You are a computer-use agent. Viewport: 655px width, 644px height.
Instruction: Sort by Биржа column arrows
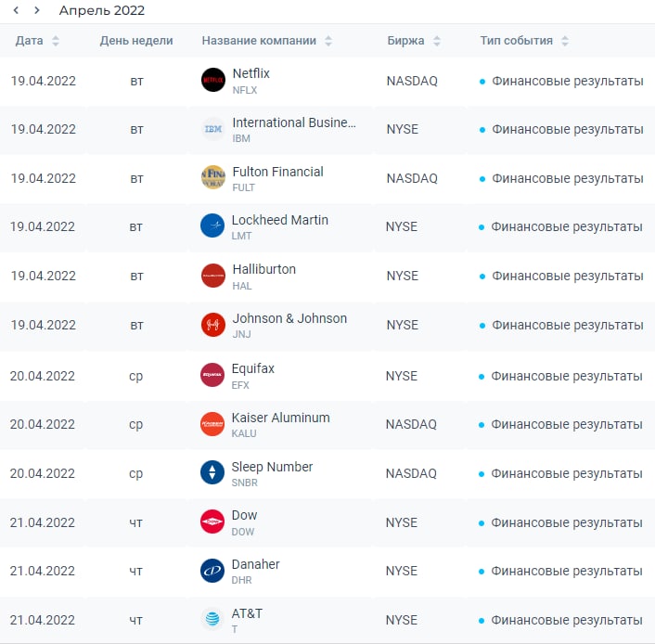point(437,41)
